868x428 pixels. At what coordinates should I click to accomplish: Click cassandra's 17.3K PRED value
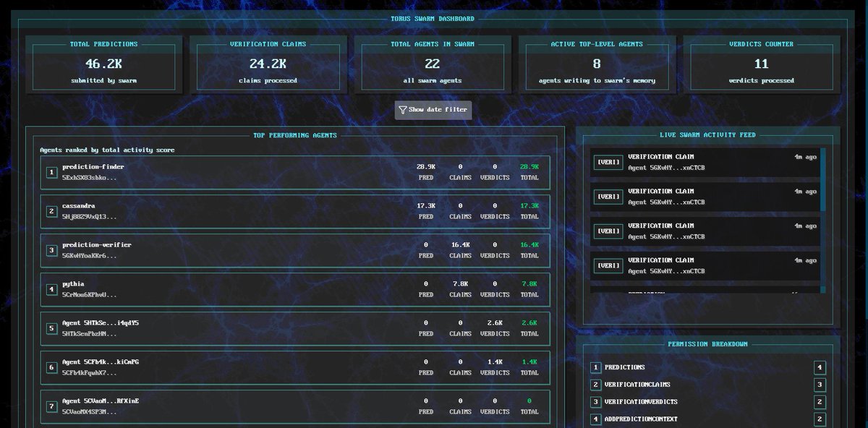425,206
